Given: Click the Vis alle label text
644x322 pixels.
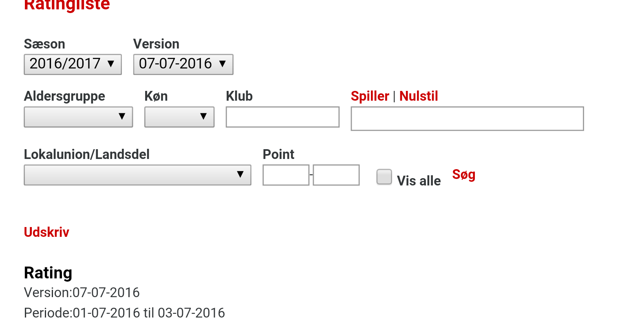Looking at the screenshot, I should (x=419, y=181).
